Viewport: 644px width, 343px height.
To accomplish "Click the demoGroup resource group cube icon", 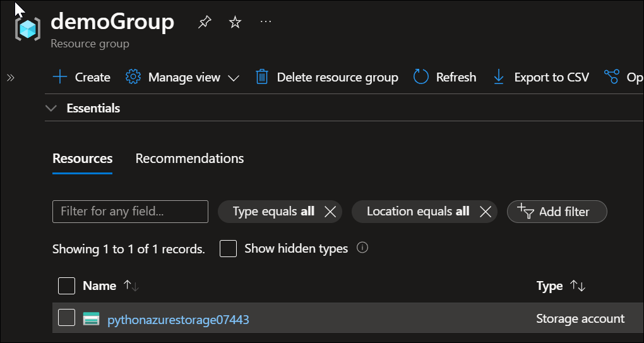I will (x=28, y=30).
